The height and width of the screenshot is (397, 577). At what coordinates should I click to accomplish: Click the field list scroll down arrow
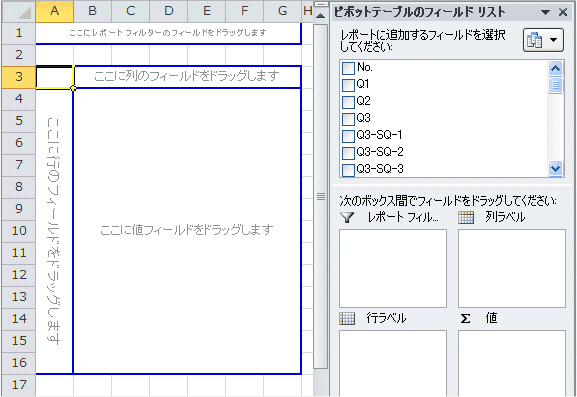555,169
